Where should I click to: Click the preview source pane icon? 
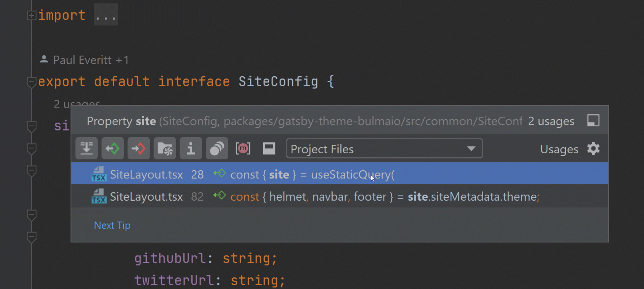coord(269,149)
